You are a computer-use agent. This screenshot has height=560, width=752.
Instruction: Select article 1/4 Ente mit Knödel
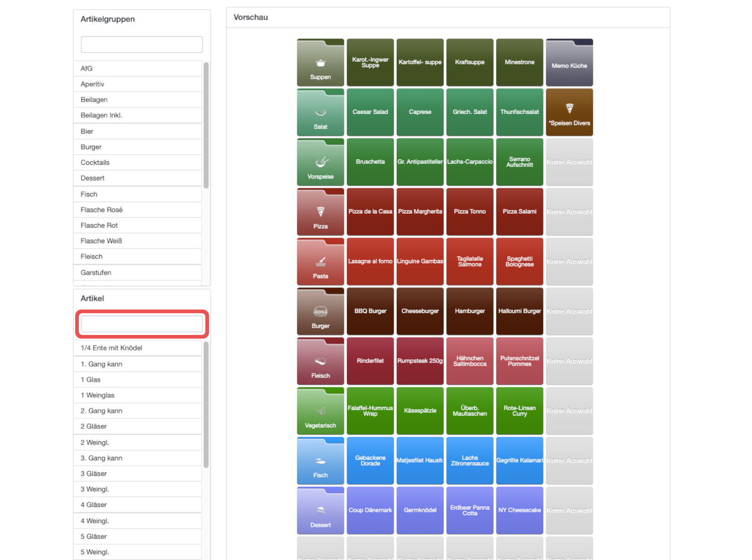tap(137, 348)
